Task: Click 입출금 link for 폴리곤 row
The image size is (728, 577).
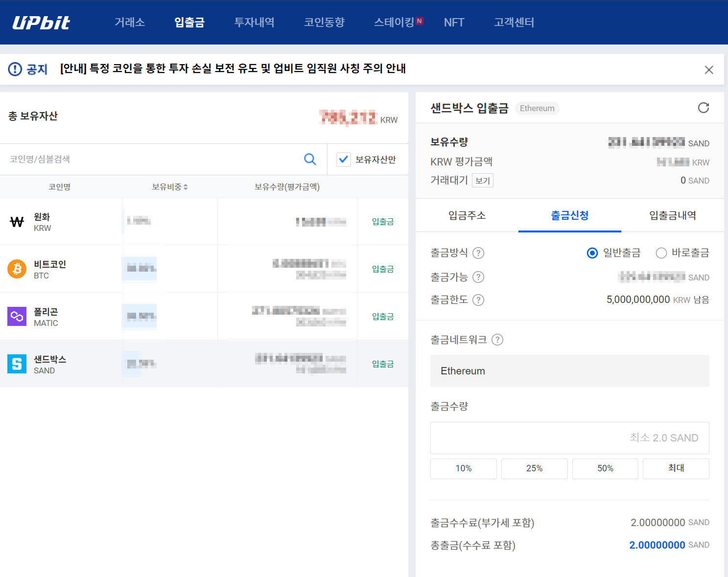Action: 383,317
